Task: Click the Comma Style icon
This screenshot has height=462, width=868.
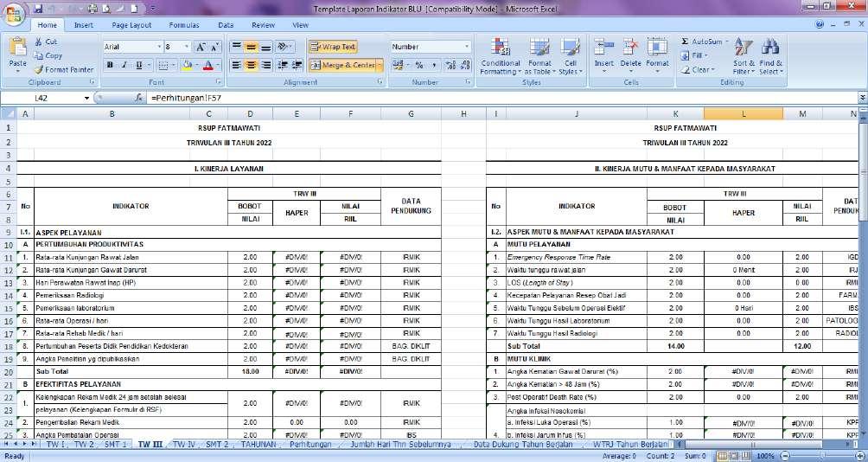Action: click(x=433, y=66)
